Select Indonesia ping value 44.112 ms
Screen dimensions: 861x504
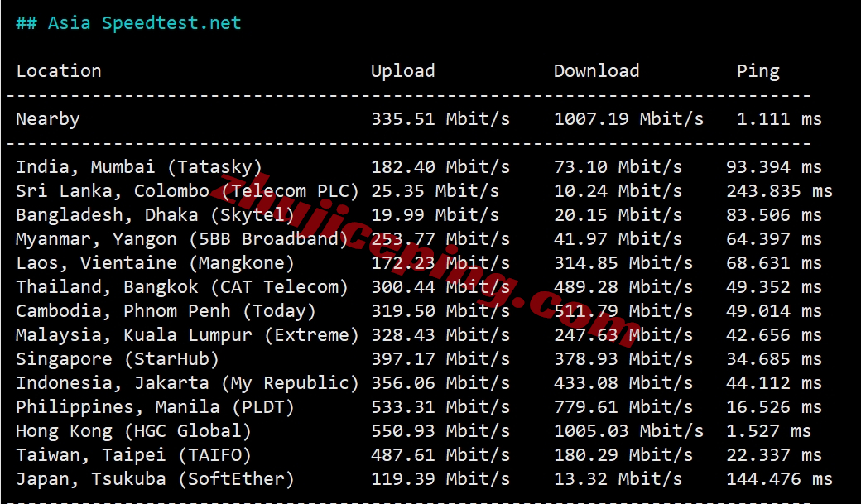click(x=774, y=383)
